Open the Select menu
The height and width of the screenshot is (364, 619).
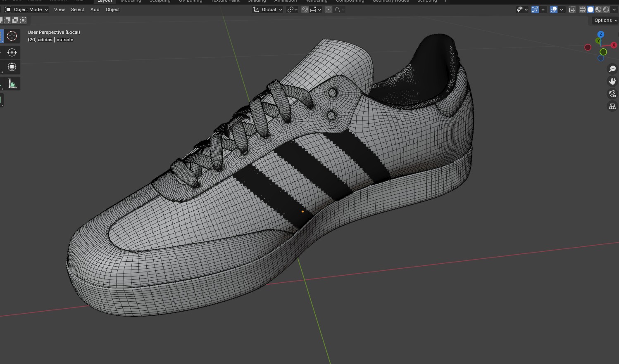coord(78,9)
